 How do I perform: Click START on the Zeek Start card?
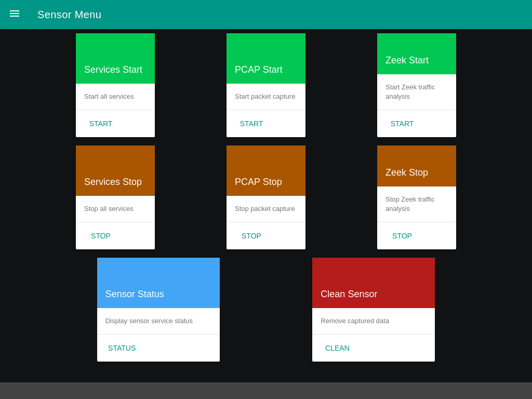point(402,124)
